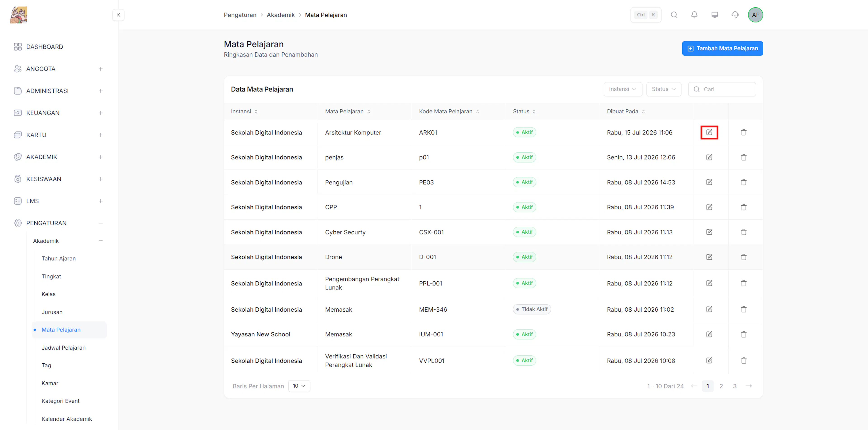Select Tahun Ajaran sidebar item

pyautogui.click(x=59, y=258)
